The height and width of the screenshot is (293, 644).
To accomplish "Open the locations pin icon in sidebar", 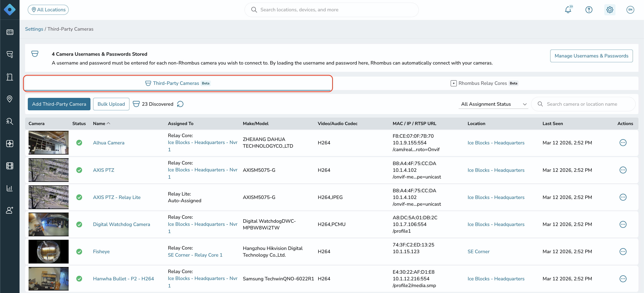I will (10, 99).
